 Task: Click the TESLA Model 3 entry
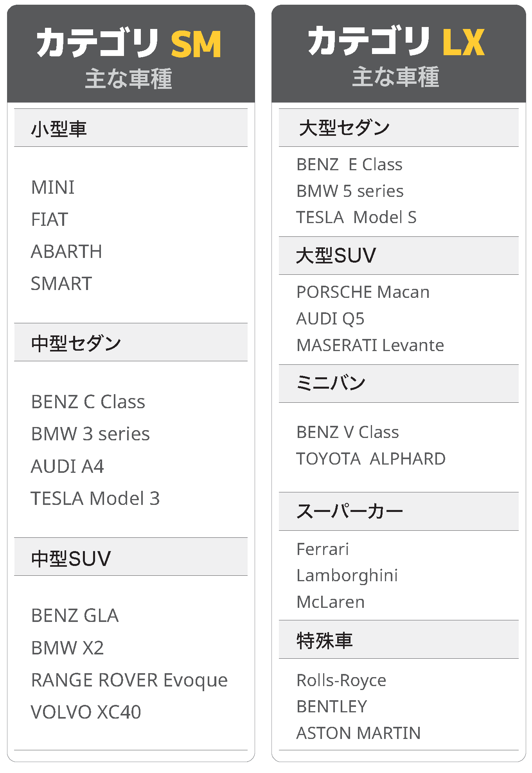click(x=95, y=498)
